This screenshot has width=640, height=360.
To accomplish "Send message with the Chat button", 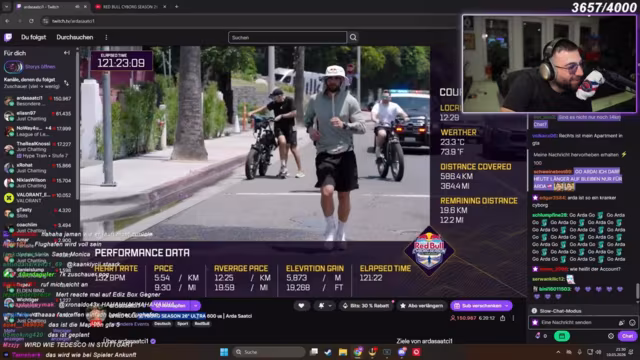I will tap(627, 336).
